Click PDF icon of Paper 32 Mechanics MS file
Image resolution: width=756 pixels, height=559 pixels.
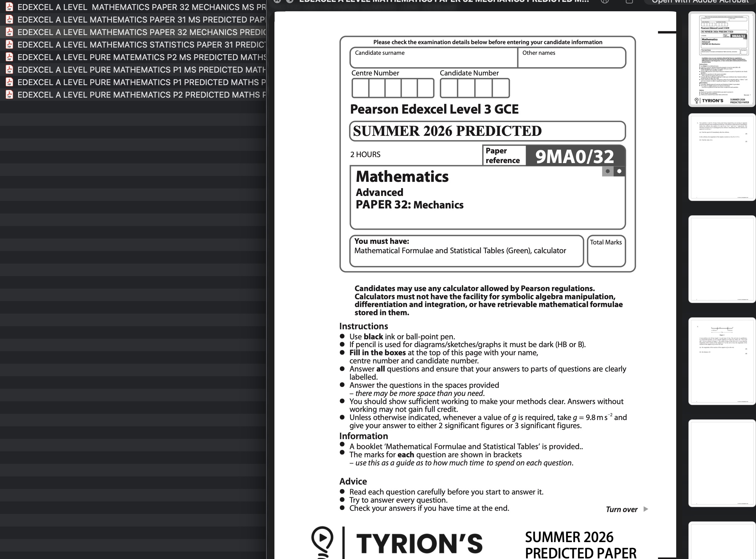pyautogui.click(x=9, y=7)
